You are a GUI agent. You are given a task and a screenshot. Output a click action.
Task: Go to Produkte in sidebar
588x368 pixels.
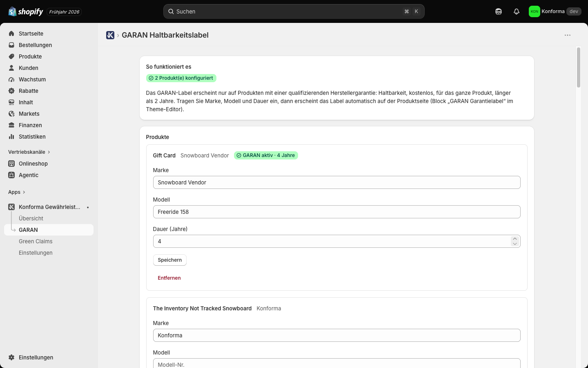tap(30, 56)
